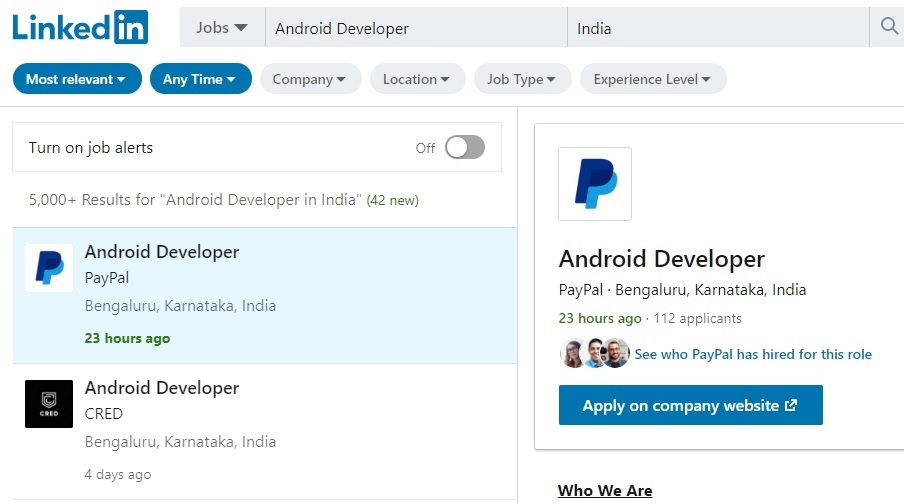The image size is (904, 504).
Task: Click CRED company logo
Action: [49, 404]
